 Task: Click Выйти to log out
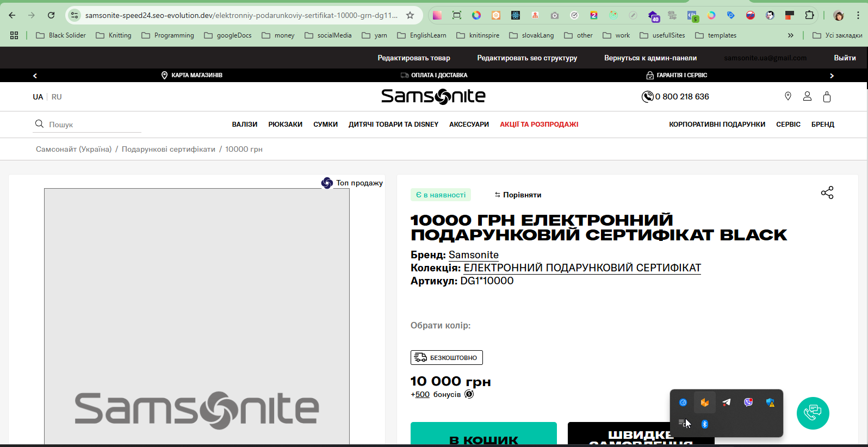pyautogui.click(x=845, y=58)
